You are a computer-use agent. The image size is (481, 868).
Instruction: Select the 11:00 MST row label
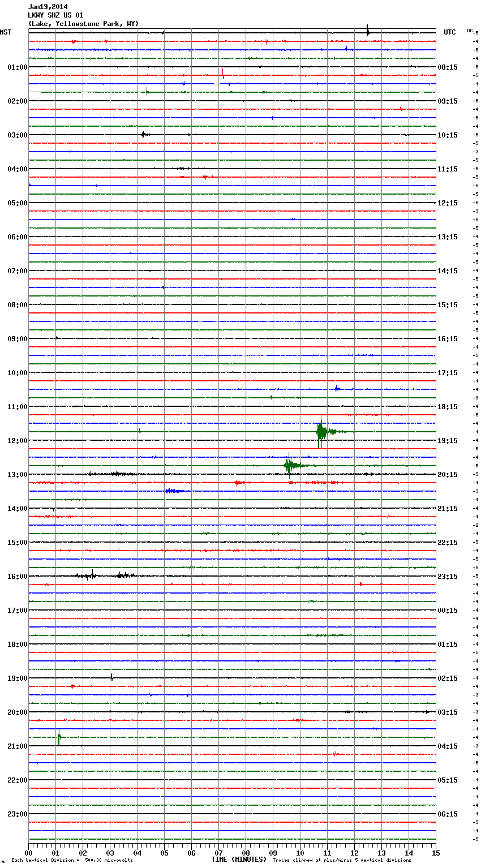click(17, 407)
